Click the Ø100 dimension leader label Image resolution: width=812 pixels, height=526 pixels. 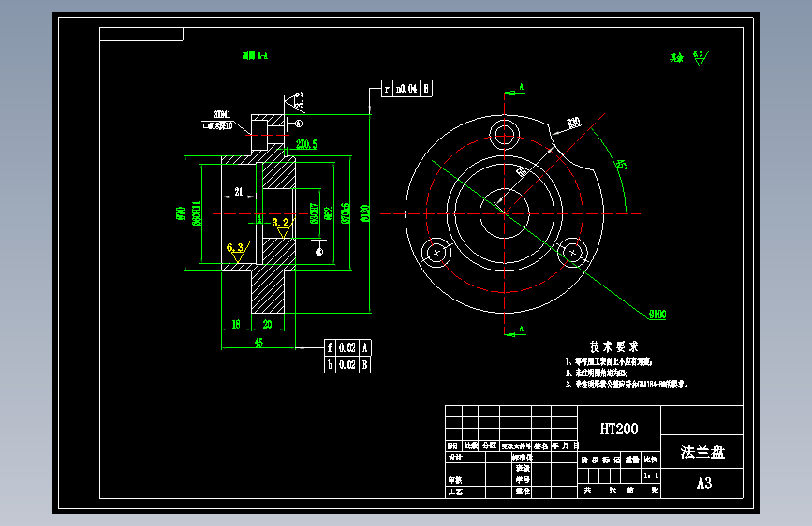pyautogui.click(x=657, y=314)
